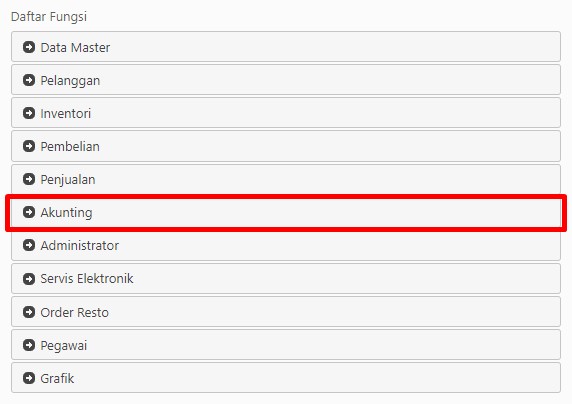Click the arrow icon next to Grafik
This screenshot has width=572, height=404.
pyautogui.click(x=29, y=378)
